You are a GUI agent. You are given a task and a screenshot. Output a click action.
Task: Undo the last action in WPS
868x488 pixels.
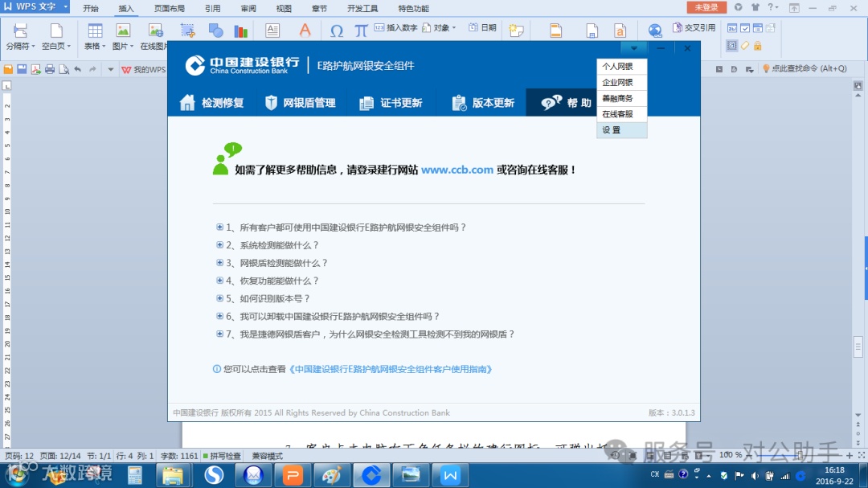tap(78, 69)
